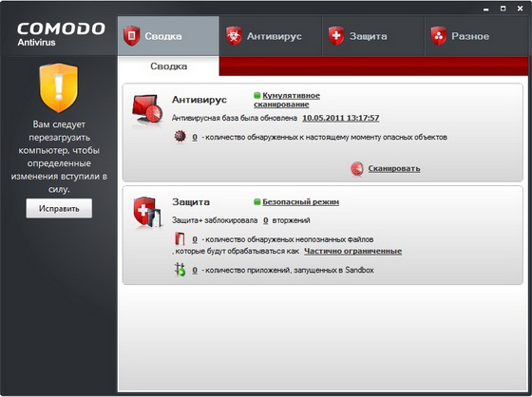
Task: Click the red scan globe icon
Action: (x=357, y=168)
